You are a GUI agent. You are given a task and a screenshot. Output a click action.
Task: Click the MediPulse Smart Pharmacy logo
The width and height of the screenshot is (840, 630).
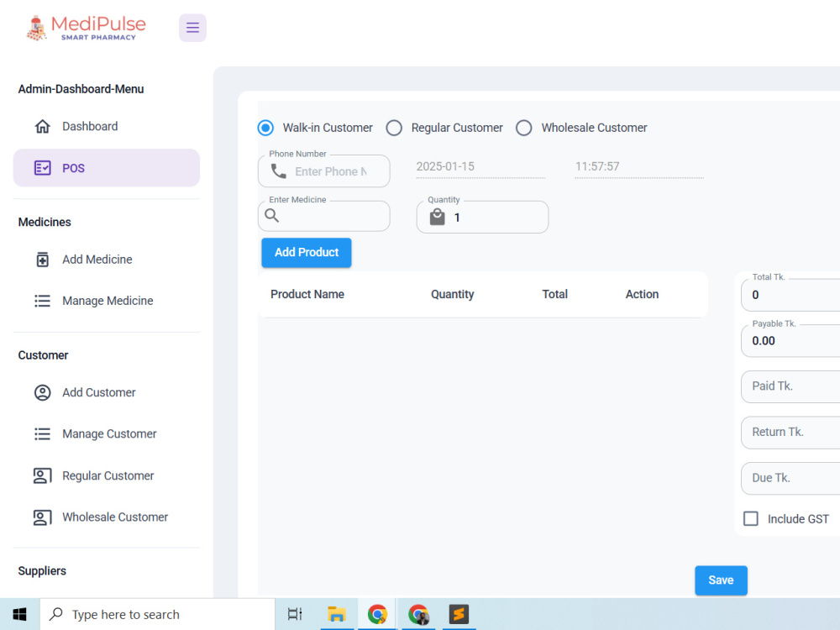point(87,28)
